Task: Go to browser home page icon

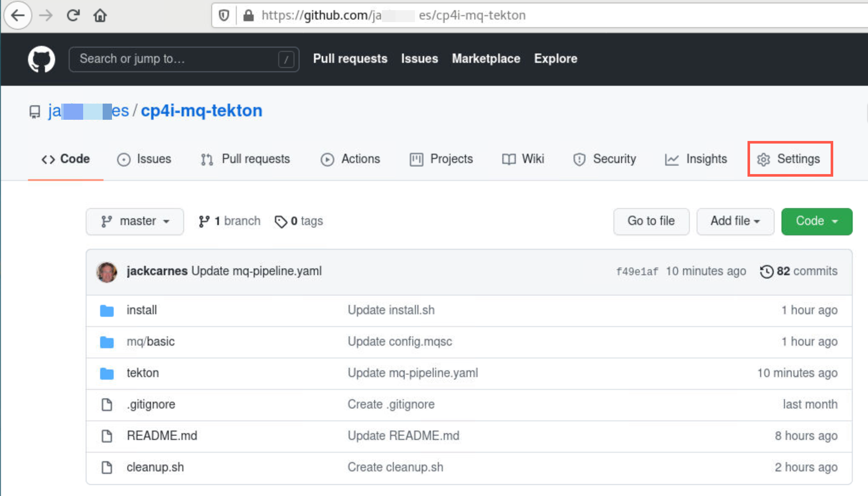Action: (100, 15)
